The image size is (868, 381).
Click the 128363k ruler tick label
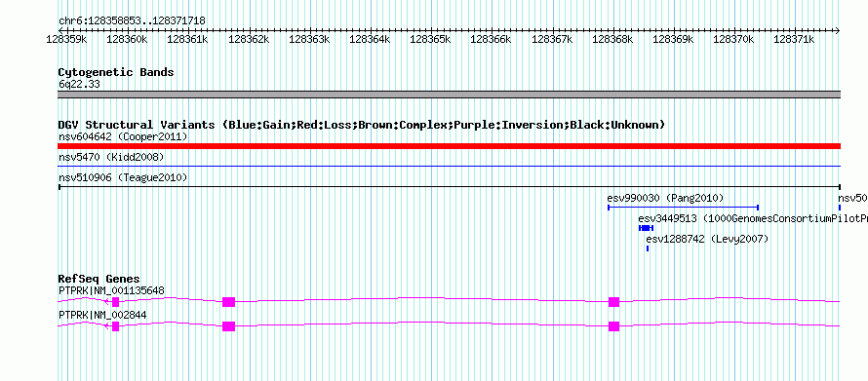tap(309, 39)
